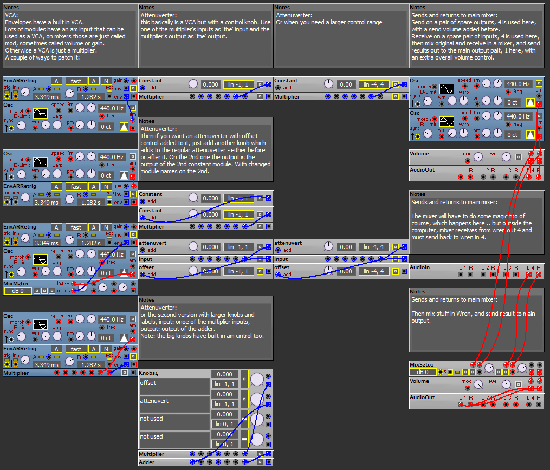Click blue output connector of the Adder module
Image resolution: width=550 pixels, height=470 pixels.
pos(268,462)
